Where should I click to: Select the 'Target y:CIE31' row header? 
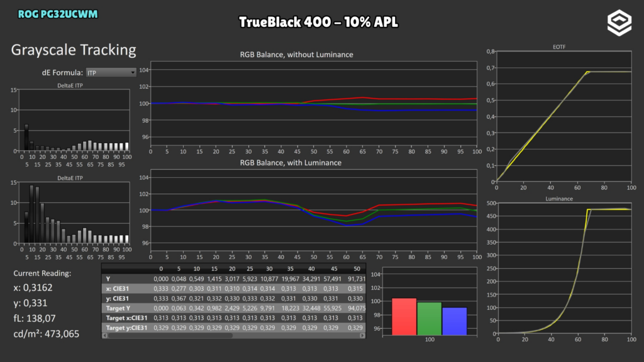click(126, 328)
